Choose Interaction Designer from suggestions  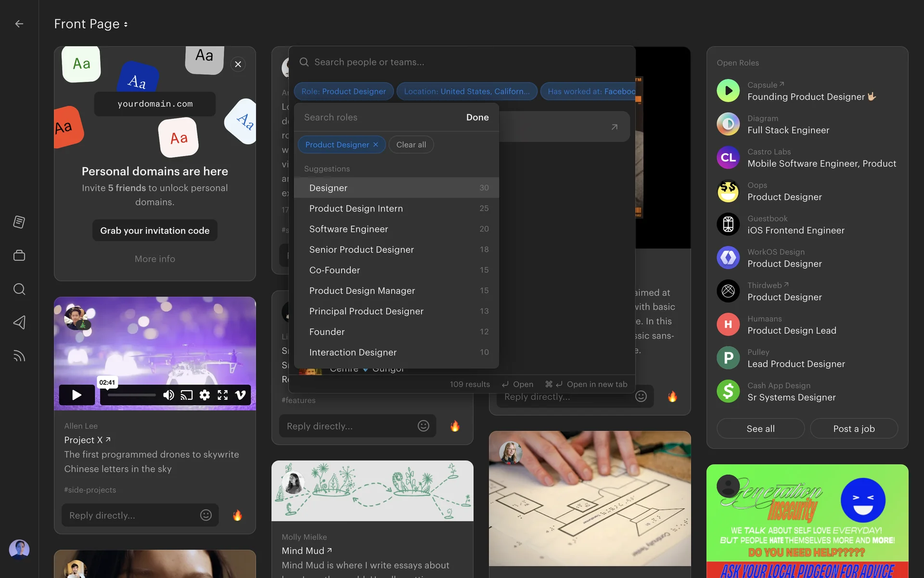tap(353, 352)
